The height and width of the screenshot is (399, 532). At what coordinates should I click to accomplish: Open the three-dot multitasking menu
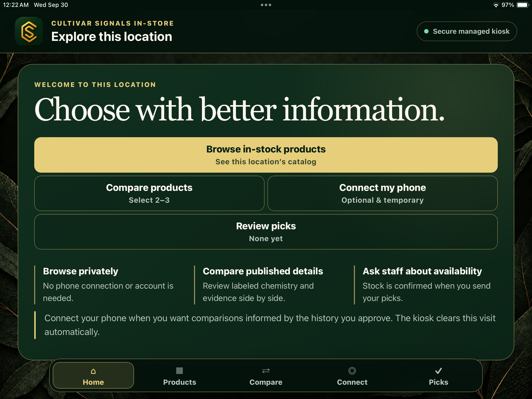(266, 5)
